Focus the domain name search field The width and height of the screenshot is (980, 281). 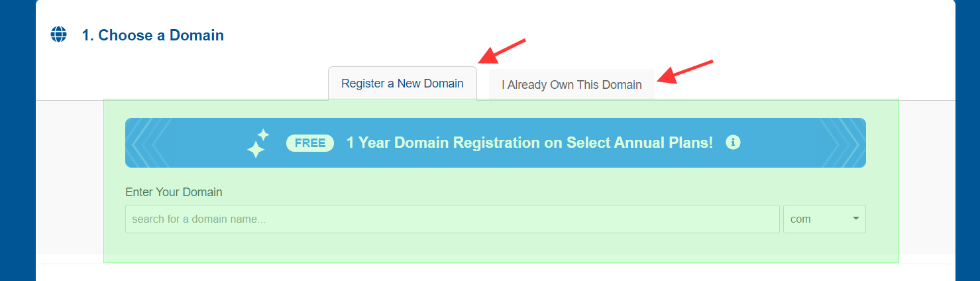[x=452, y=219]
